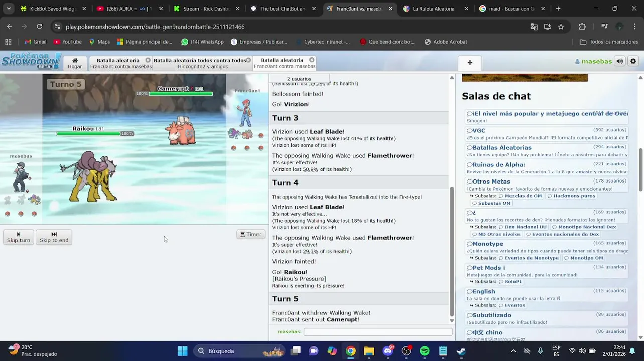Open the Windows Start menu

182,351
